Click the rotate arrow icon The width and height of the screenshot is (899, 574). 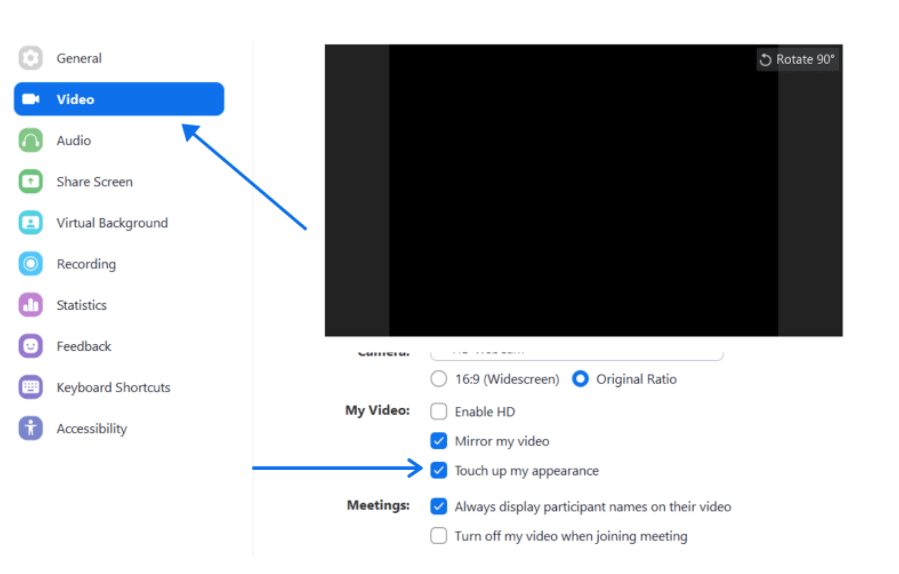[x=765, y=60]
